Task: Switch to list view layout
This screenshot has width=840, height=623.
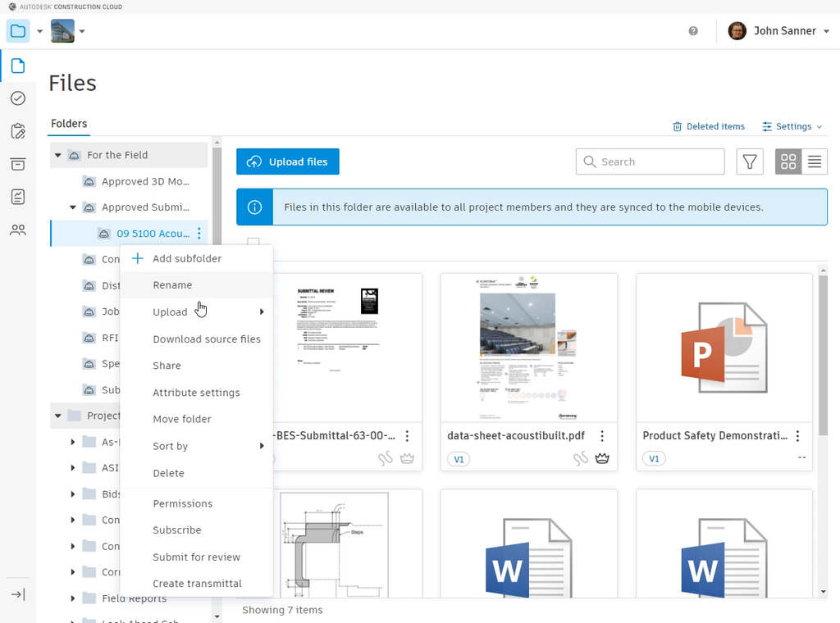Action: [814, 161]
